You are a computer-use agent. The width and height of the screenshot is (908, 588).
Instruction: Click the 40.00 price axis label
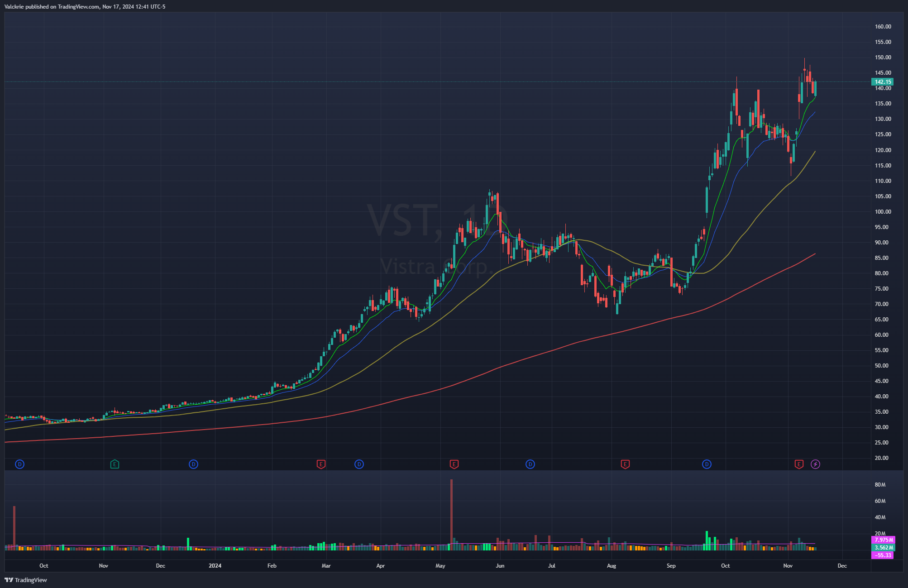[883, 397]
